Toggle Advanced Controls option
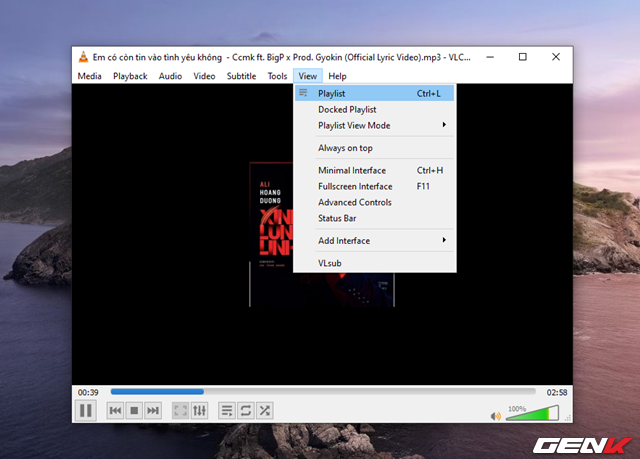The image size is (640, 459). [x=375, y=202]
